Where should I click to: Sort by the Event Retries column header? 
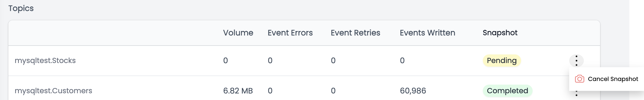click(x=355, y=33)
